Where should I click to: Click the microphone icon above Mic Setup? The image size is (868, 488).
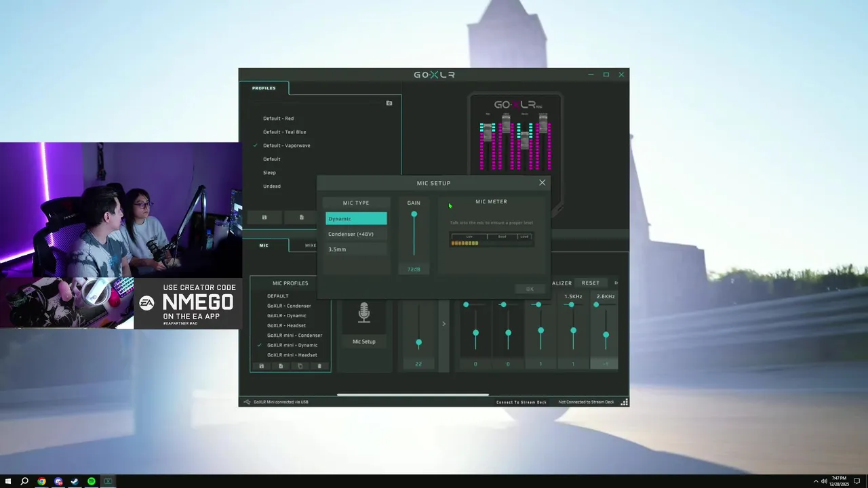[x=364, y=312]
